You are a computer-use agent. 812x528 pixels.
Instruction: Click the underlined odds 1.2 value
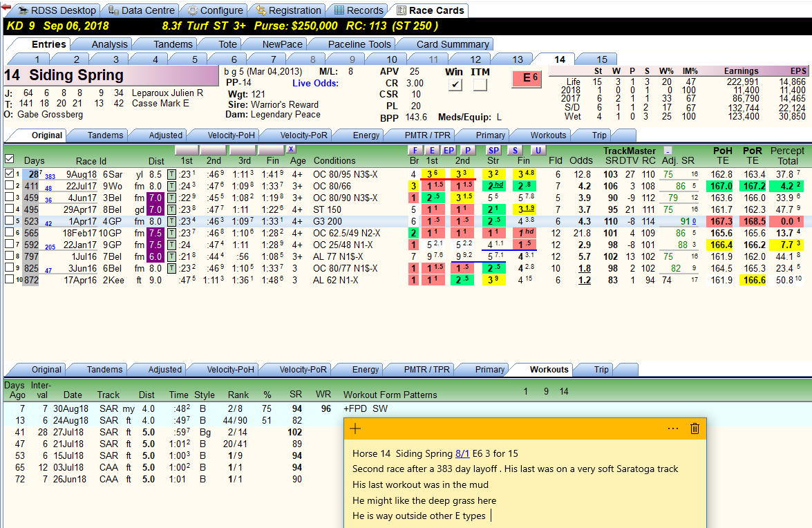[585, 280]
